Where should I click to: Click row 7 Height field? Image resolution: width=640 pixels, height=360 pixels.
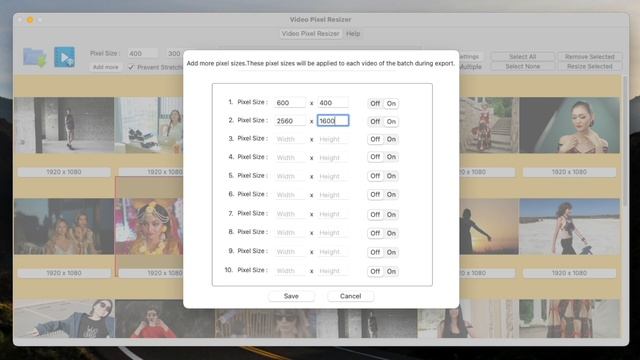tap(333, 214)
